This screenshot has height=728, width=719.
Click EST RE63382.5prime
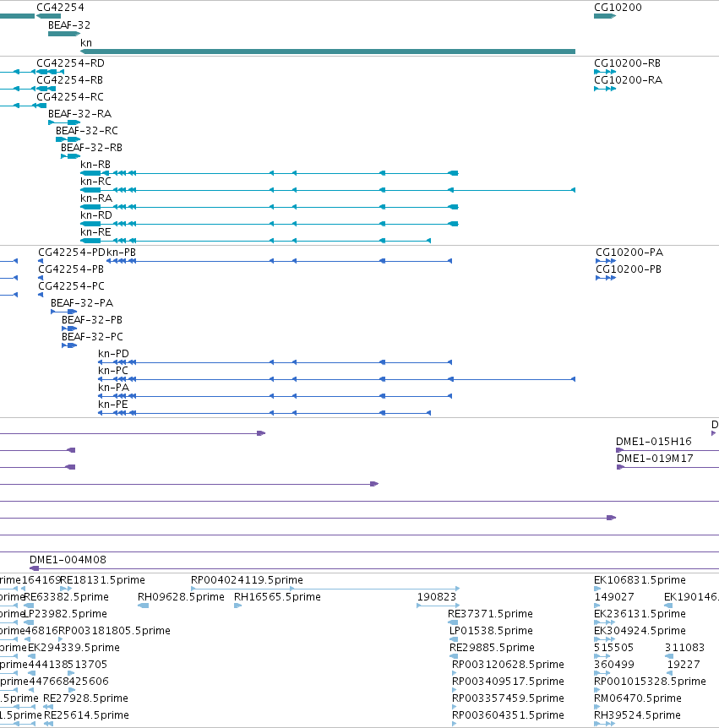coord(66,597)
